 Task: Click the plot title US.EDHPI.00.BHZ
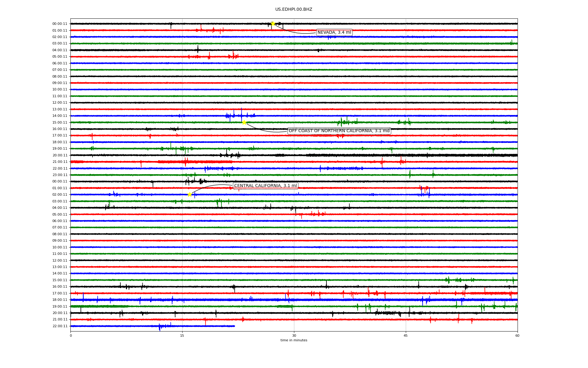pyautogui.click(x=294, y=10)
